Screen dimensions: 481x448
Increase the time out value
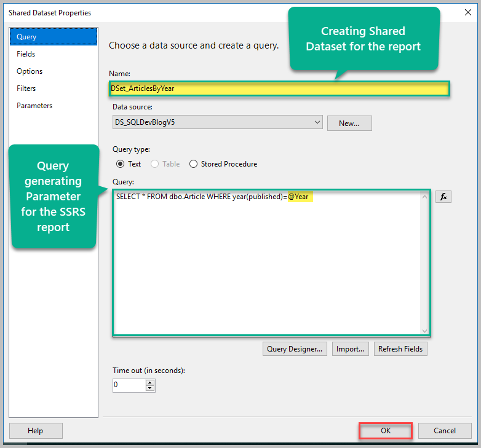[x=150, y=382]
